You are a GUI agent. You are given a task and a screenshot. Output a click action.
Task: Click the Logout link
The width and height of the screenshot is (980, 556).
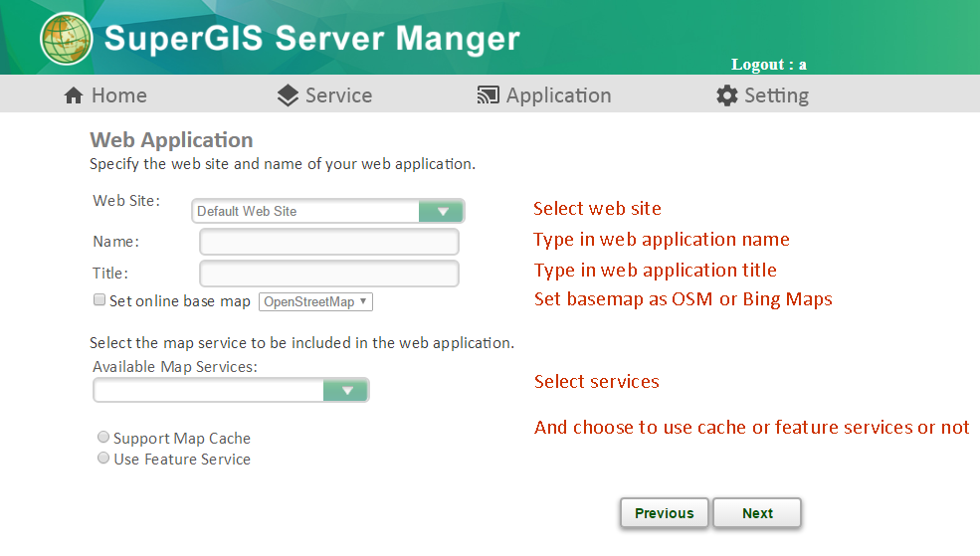point(769,65)
